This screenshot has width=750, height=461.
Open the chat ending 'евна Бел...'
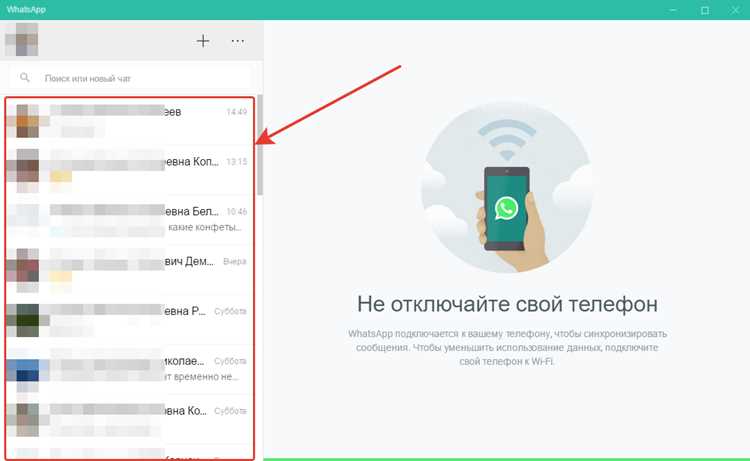[129, 220]
